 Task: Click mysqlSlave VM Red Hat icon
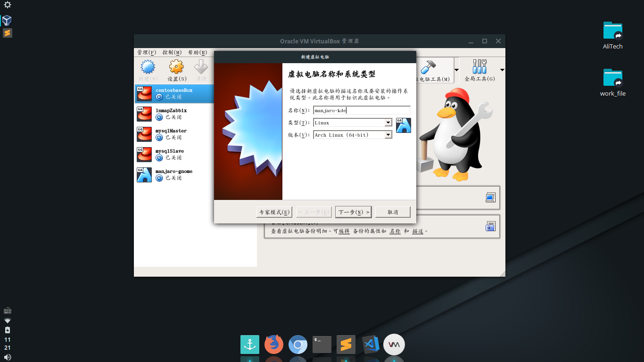(144, 154)
